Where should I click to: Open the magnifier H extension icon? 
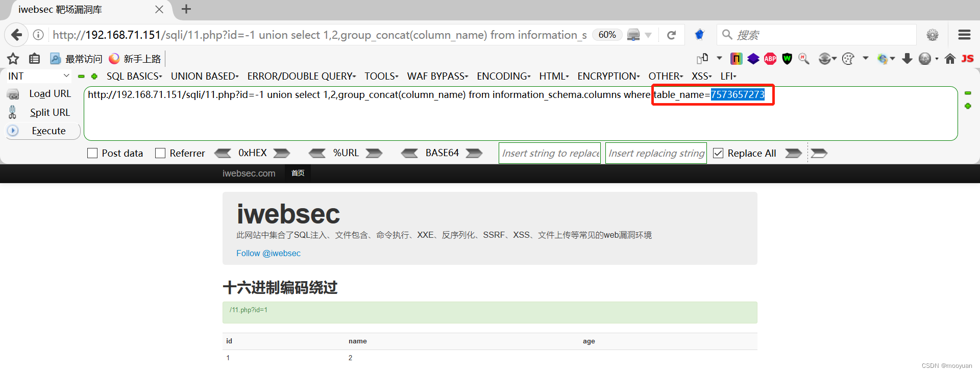click(804, 59)
